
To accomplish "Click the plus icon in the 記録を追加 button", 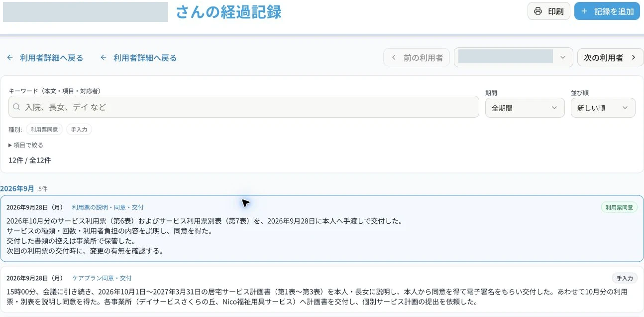I will [584, 11].
